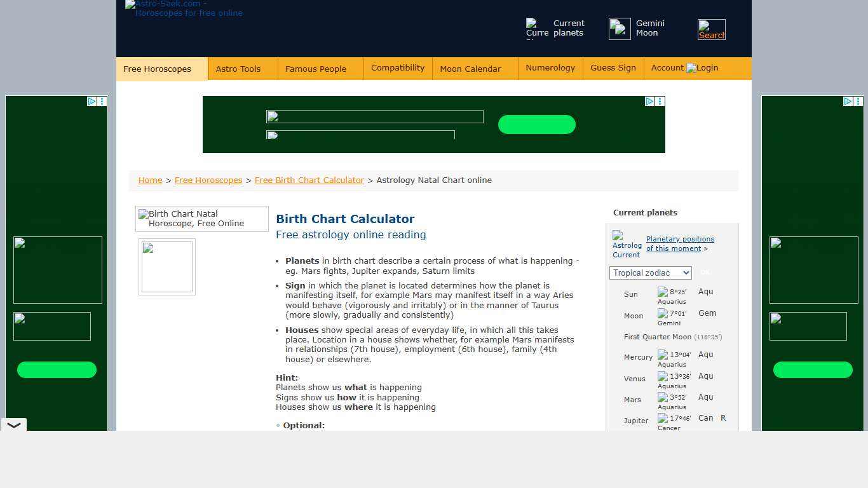The image size is (868, 488).
Task: Click the Free Birth Chart Calculator breadcrumb link
Action: tap(309, 180)
